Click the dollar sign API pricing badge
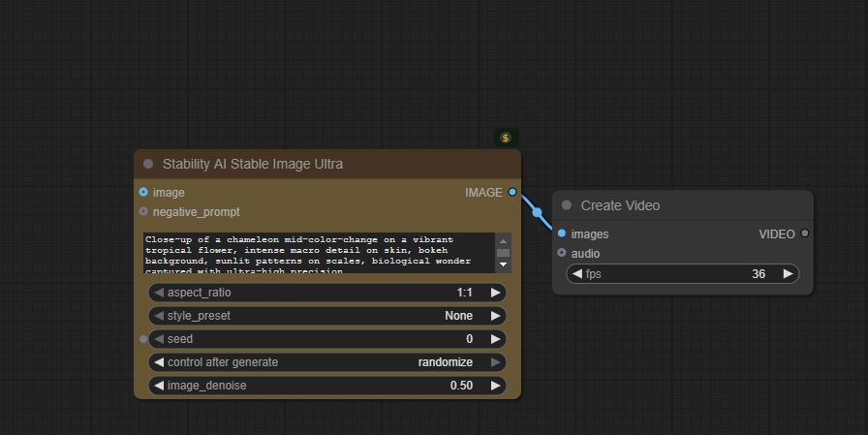Image resolution: width=868 pixels, height=435 pixels. [x=506, y=138]
